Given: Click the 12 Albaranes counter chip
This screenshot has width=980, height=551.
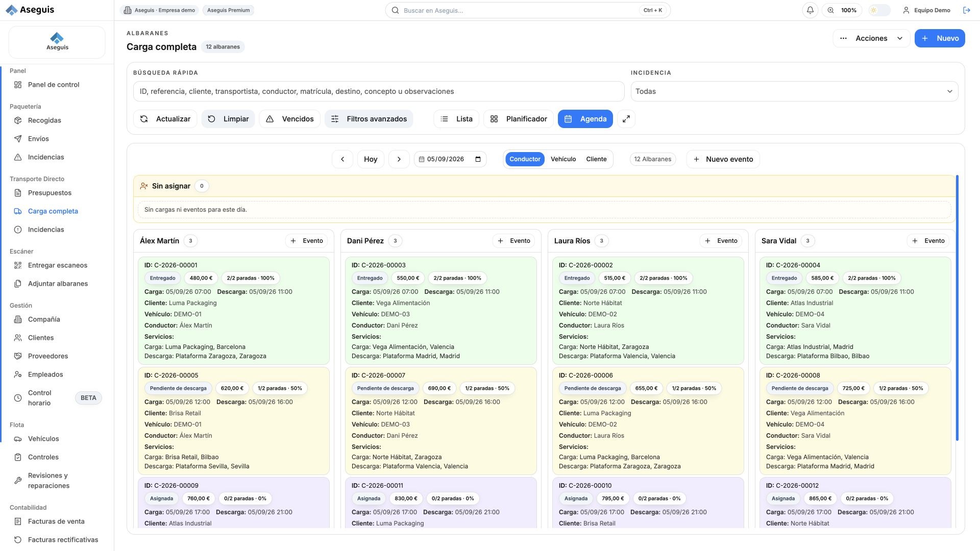Looking at the screenshot, I should 652,159.
